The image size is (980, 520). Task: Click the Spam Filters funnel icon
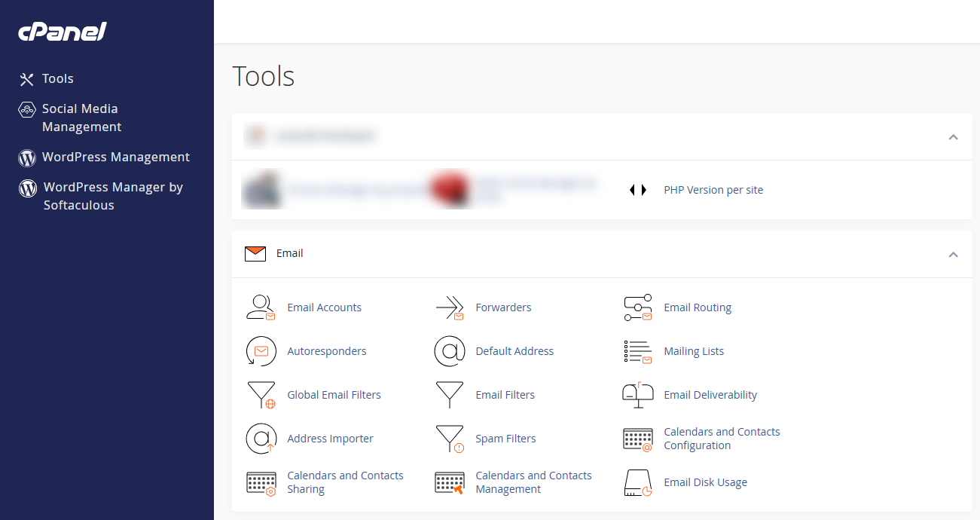pos(450,439)
